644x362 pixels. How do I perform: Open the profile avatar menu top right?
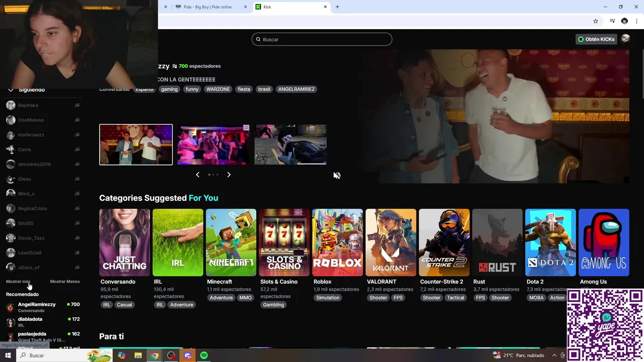coord(625,39)
